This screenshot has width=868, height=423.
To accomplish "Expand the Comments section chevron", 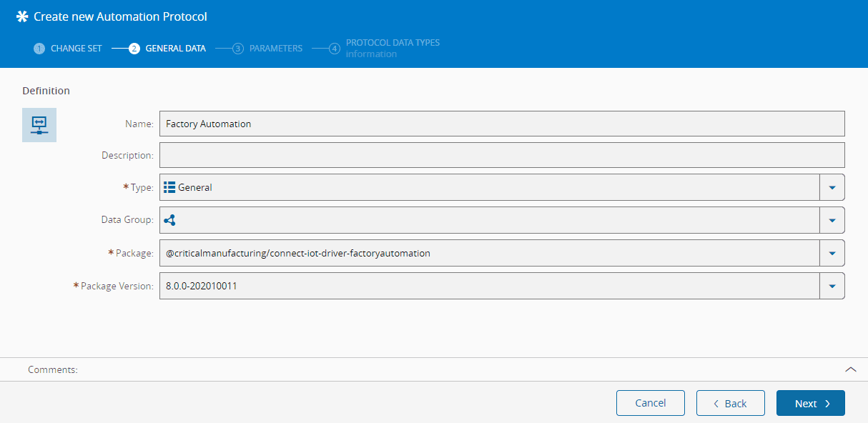I will coord(850,369).
